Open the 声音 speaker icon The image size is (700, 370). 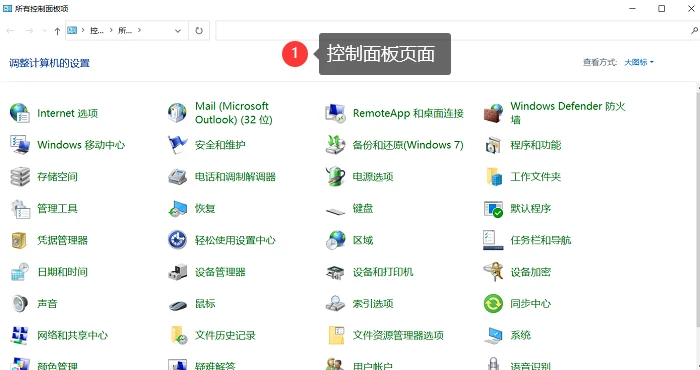[20, 303]
